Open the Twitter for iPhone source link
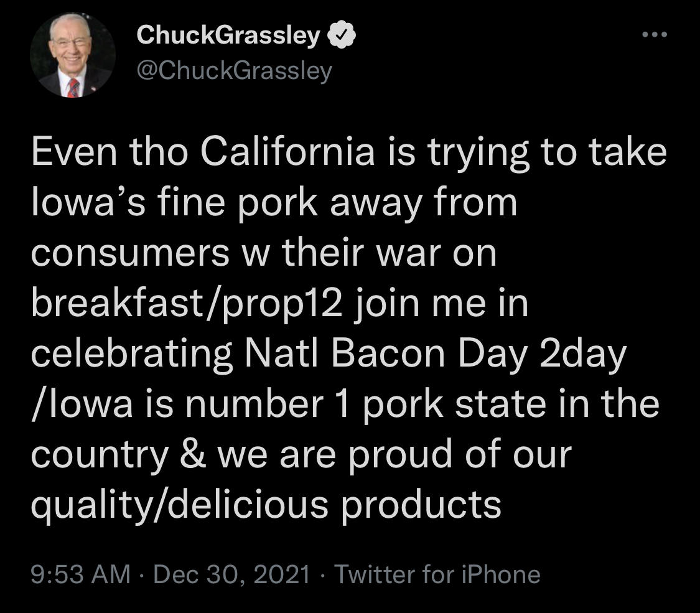Image resolution: width=700 pixels, height=613 pixels. tap(437, 574)
